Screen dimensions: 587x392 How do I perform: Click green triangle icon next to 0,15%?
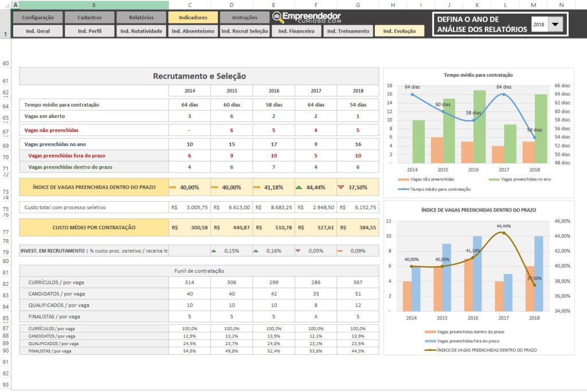(x=214, y=251)
